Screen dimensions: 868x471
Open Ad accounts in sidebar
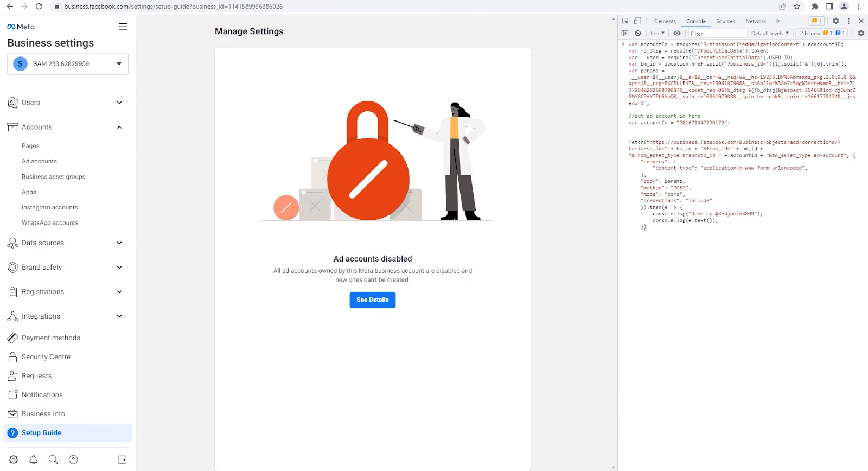(39, 161)
